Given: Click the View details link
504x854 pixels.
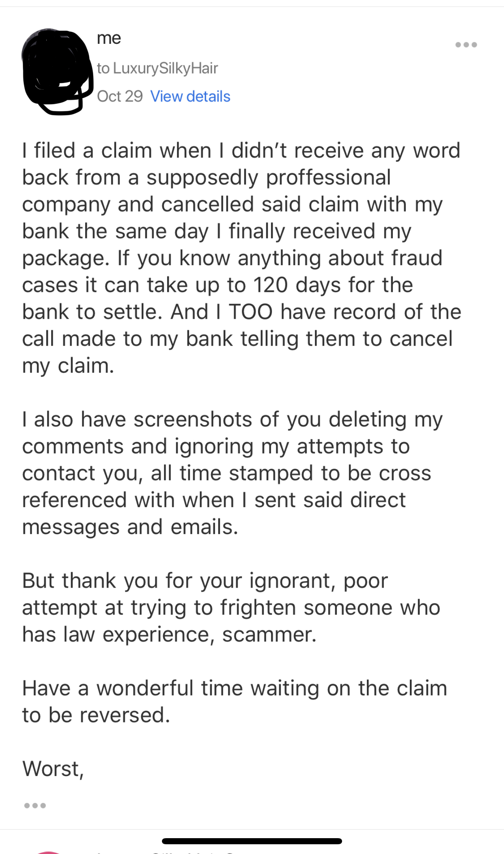Looking at the screenshot, I should (x=190, y=96).
